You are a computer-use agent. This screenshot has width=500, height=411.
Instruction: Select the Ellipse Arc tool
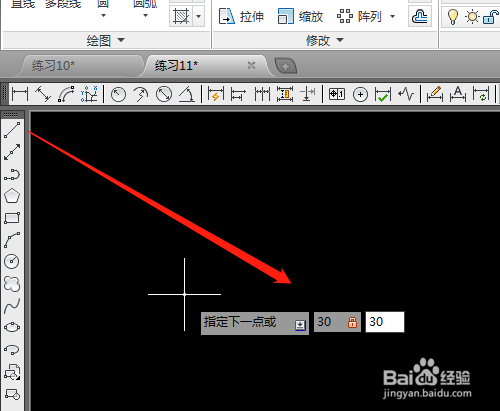[x=12, y=349]
